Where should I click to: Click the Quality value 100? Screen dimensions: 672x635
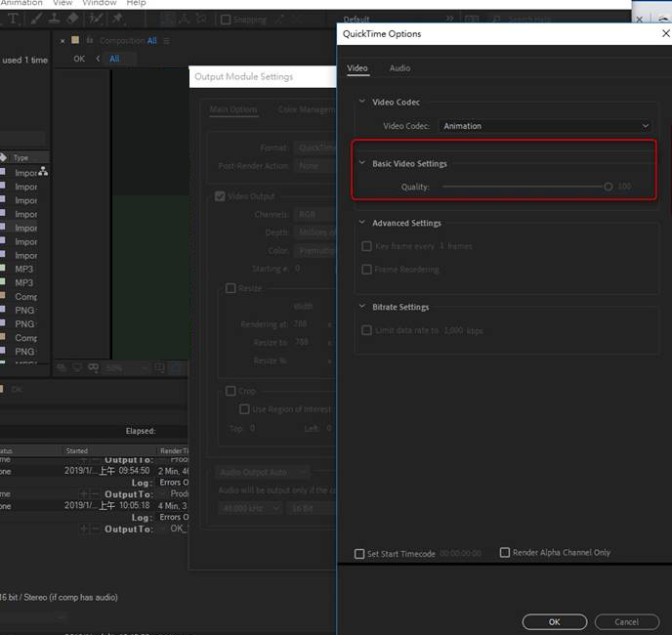[624, 187]
